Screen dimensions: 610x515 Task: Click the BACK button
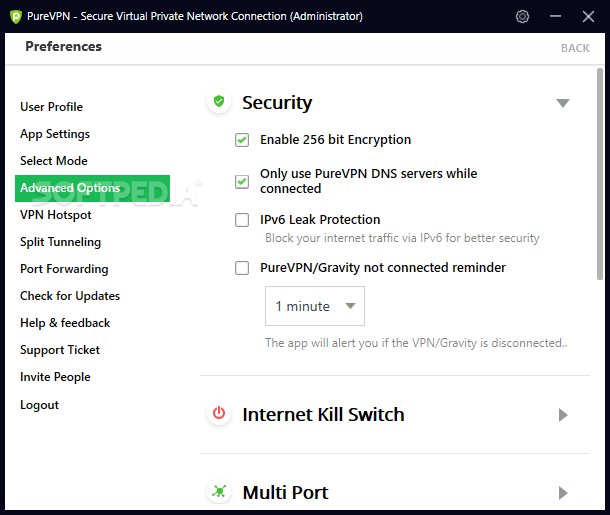tap(575, 48)
